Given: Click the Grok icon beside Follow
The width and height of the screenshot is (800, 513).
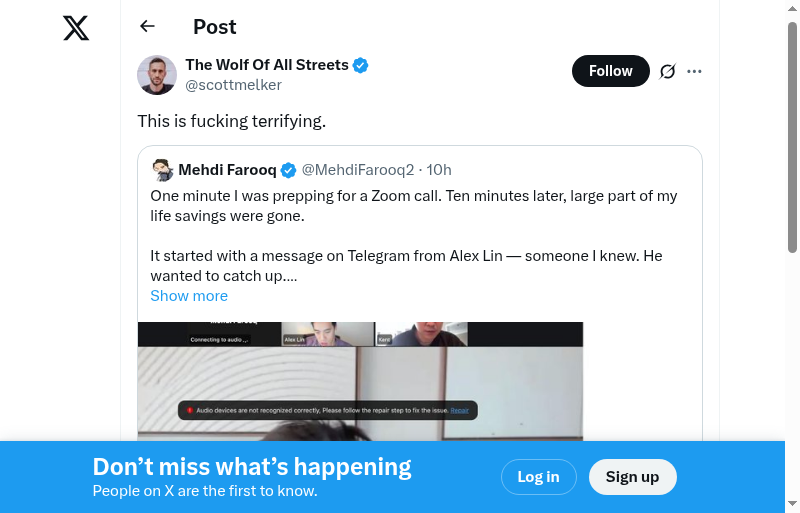Looking at the screenshot, I should [668, 71].
